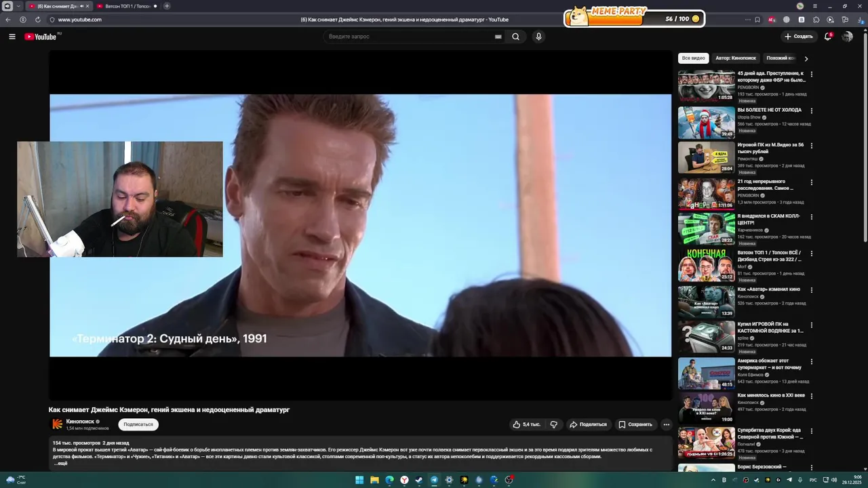Select the 'Похожий контент' filter chip
Screen dimensions: 868x488
[x=781, y=58]
